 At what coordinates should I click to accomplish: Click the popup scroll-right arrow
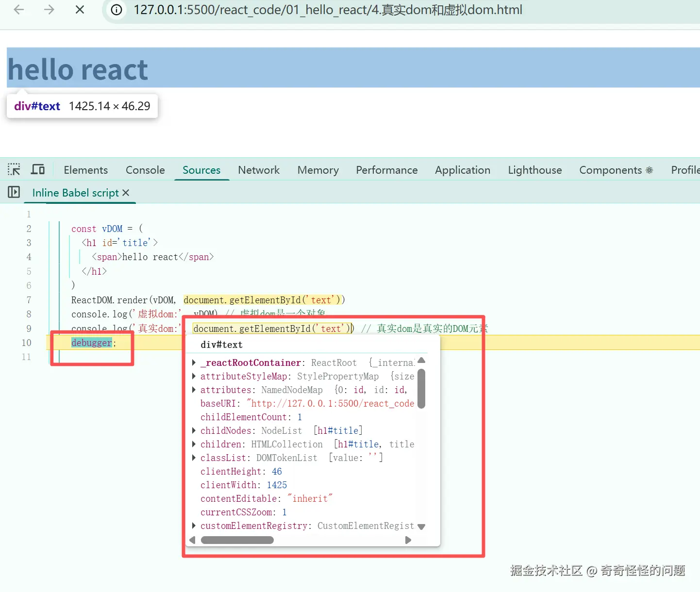(408, 540)
